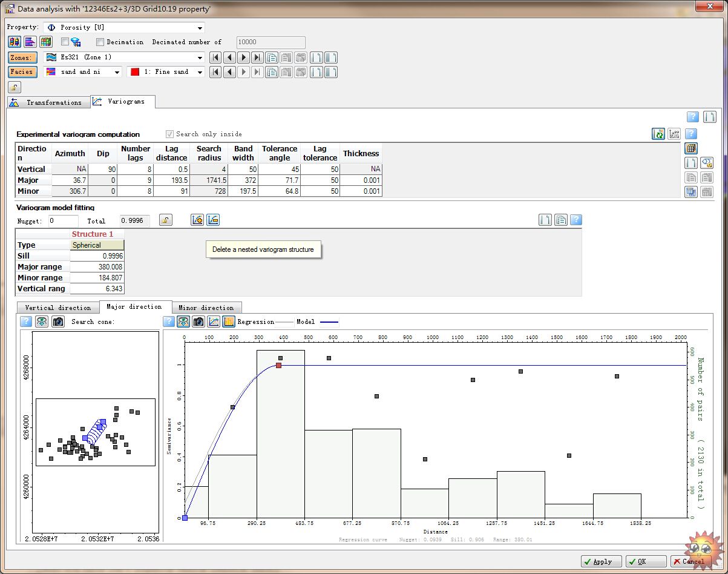Jump to first zone with skip-back arrow
The width and height of the screenshot is (728, 574).
(215, 58)
